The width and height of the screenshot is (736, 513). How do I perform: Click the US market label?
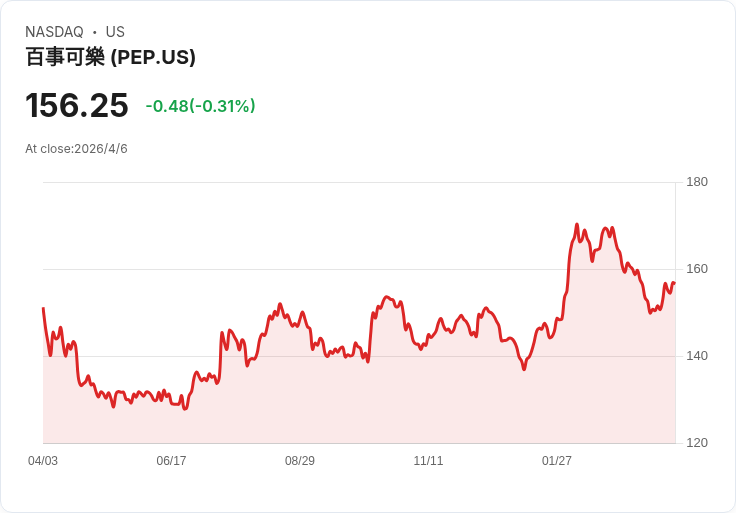pyautogui.click(x=115, y=32)
